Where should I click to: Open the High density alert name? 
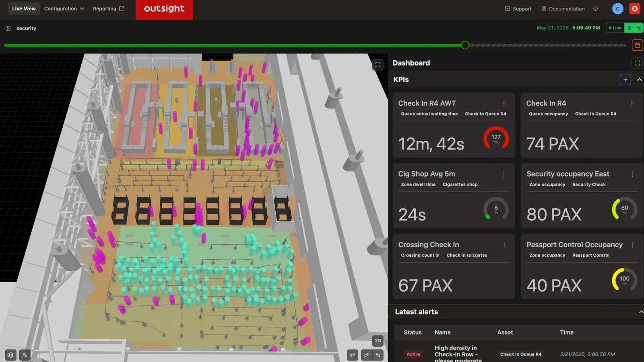coord(458,354)
